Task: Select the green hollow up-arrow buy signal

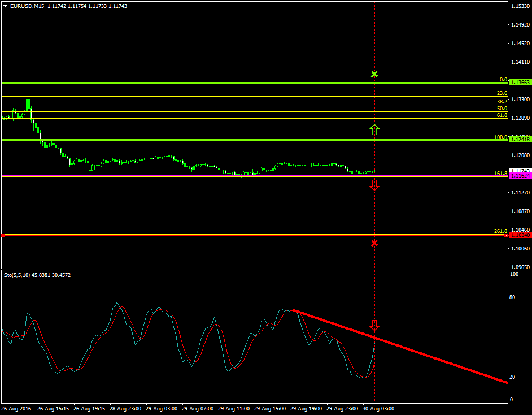Action: (374, 129)
